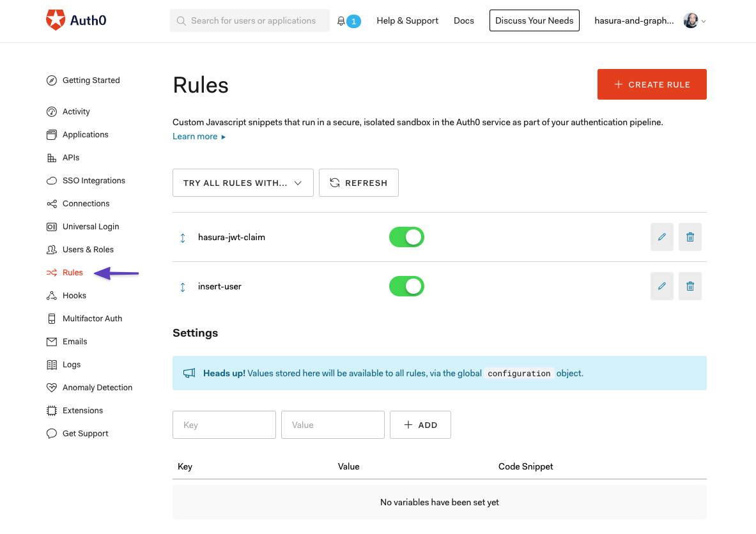Viewport: 756px width, 534px height.
Task: Navigate to Help & Support
Action: tap(407, 20)
